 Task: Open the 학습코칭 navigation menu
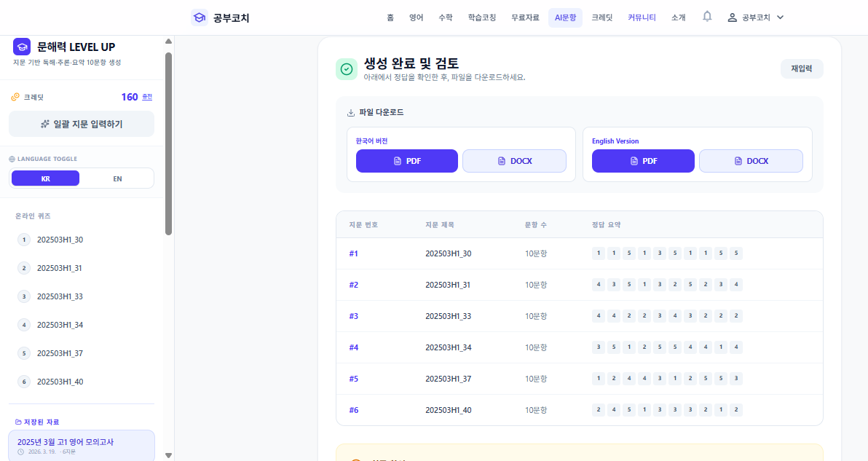point(482,17)
